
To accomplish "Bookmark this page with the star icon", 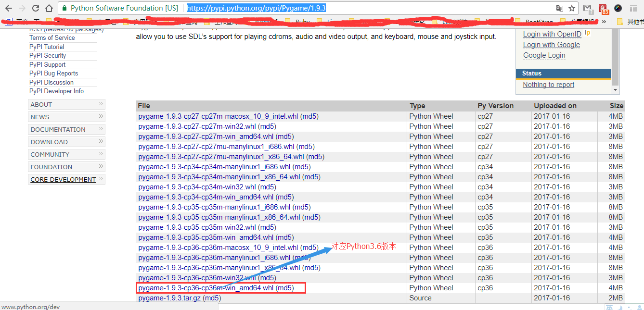I will 572,8.
